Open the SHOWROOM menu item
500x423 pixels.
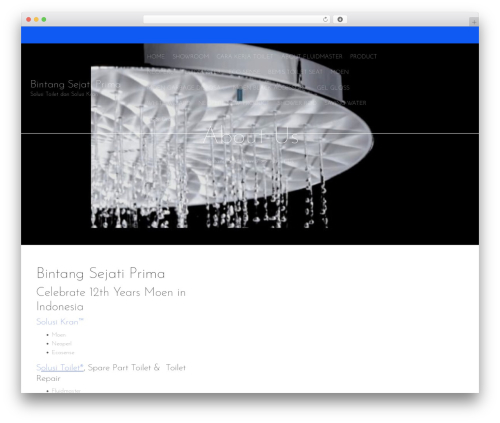click(x=191, y=56)
